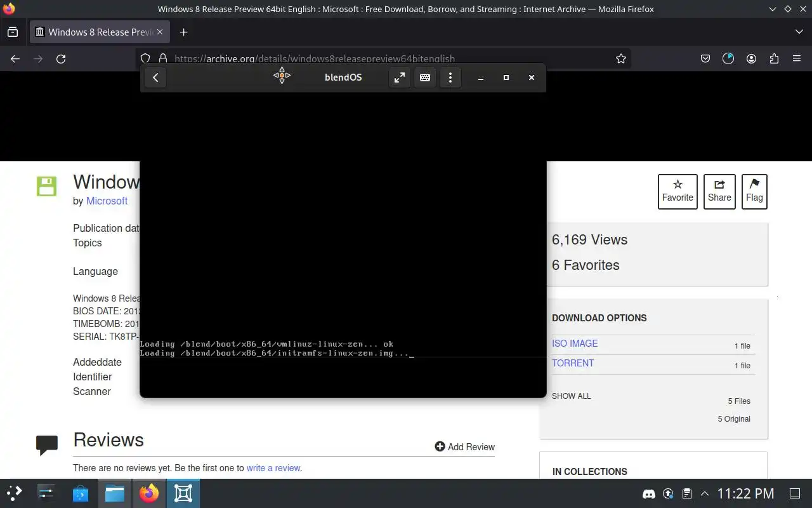Click the Firefox title bar window menu icon
812x508 pixels.
[x=8, y=9]
